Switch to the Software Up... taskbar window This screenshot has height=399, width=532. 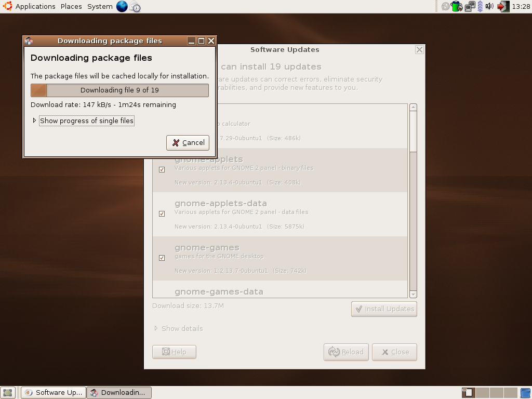coord(54,393)
